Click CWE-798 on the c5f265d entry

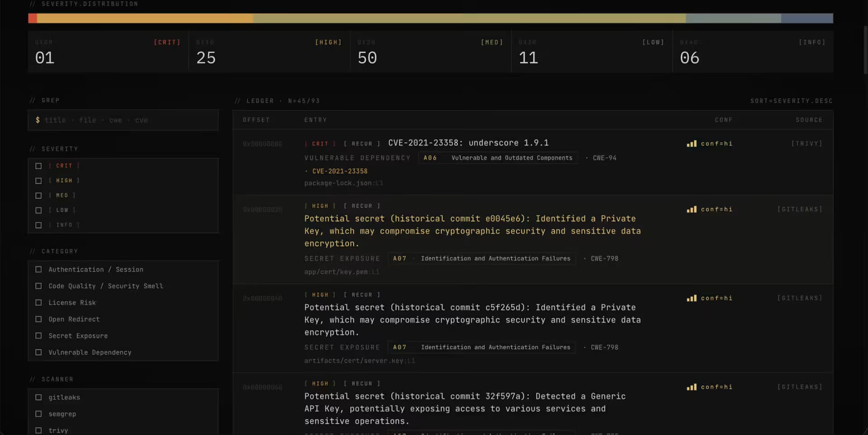point(604,347)
